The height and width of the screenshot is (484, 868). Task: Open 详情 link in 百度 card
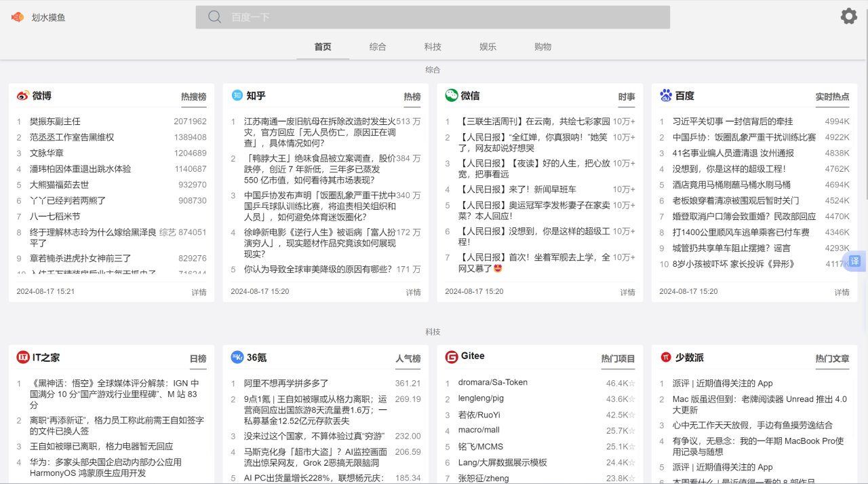coord(842,292)
